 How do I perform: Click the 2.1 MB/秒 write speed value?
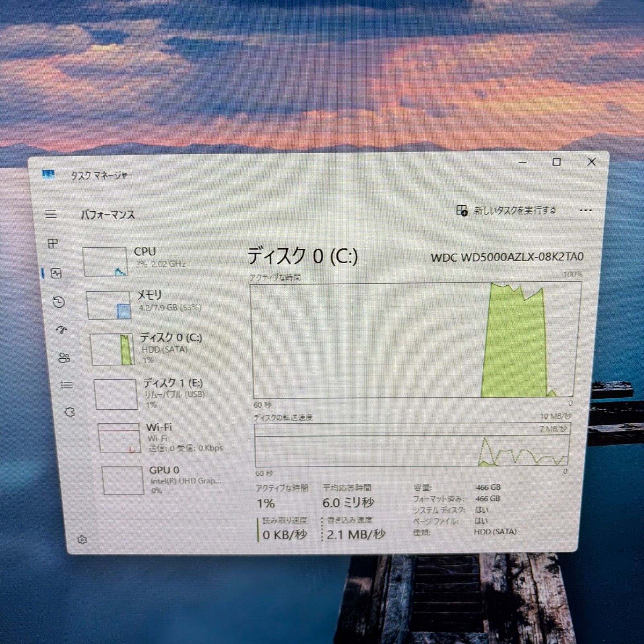click(x=356, y=535)
